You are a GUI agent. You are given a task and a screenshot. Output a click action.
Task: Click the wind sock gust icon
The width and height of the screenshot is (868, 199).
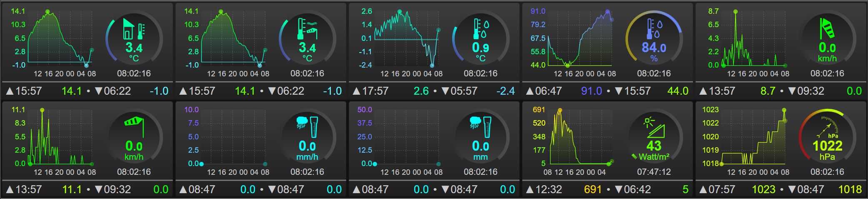pyautogui.click(x=828, y=28)
